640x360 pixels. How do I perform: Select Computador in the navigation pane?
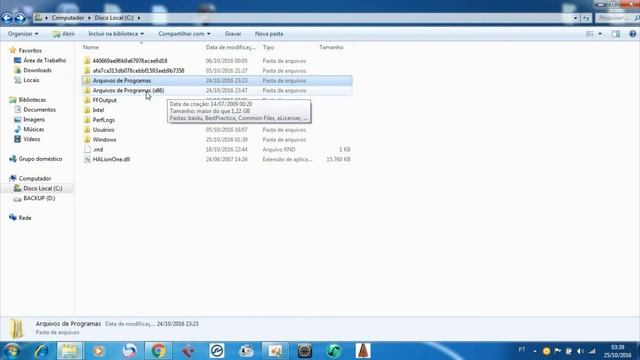[35, 178]
